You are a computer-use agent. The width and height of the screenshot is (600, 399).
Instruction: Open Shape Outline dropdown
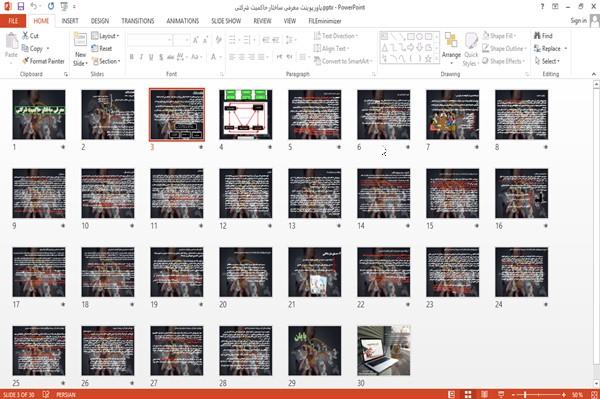tap(504, 48)
